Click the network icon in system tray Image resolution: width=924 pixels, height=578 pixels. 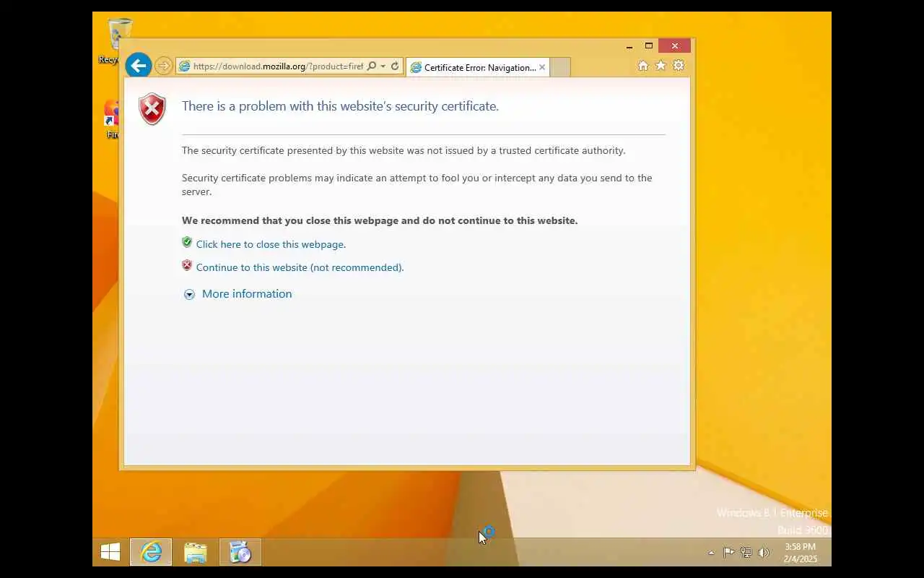pos(746,553)
